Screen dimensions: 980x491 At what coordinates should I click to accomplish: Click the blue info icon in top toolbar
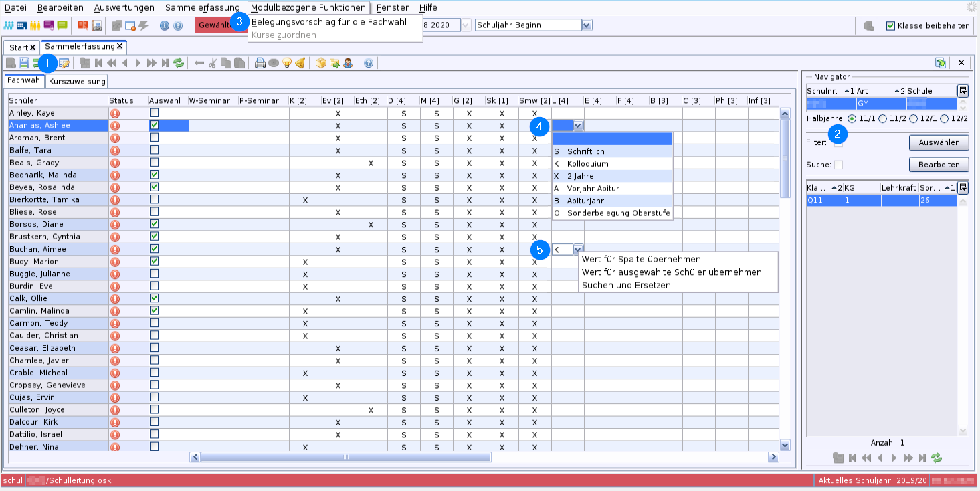(x=165, y=25)
